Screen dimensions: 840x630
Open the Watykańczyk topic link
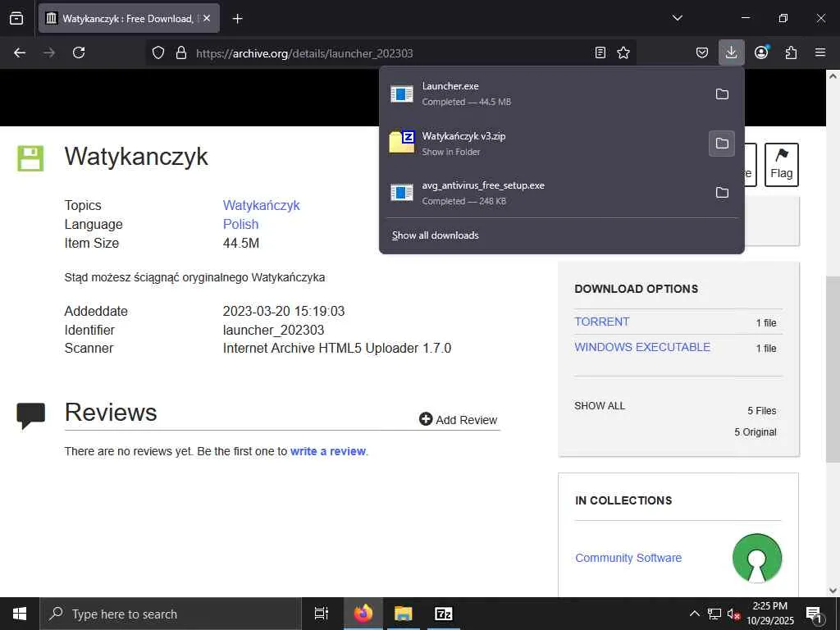[x=261, y=205]
